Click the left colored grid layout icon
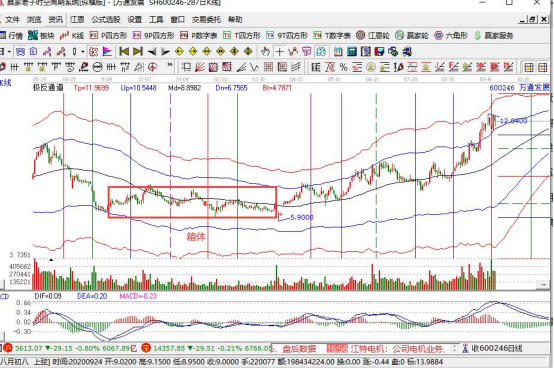The width and height of the screenshot is (554, 369). pyautogui.click(x=529, y=66)
